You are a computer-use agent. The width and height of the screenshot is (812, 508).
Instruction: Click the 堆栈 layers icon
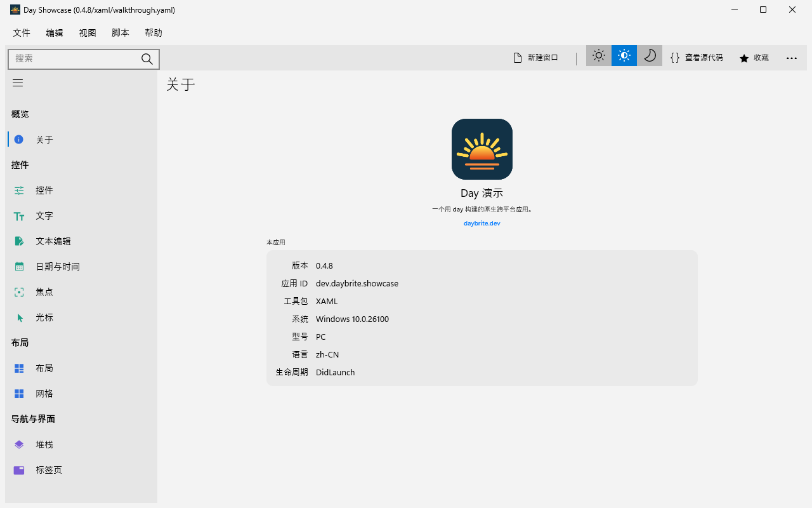(19, 444)
